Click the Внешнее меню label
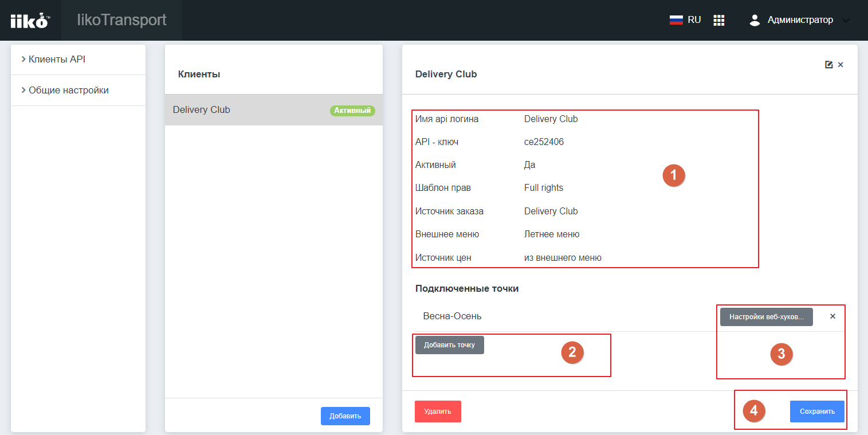 tap(447, 234)
